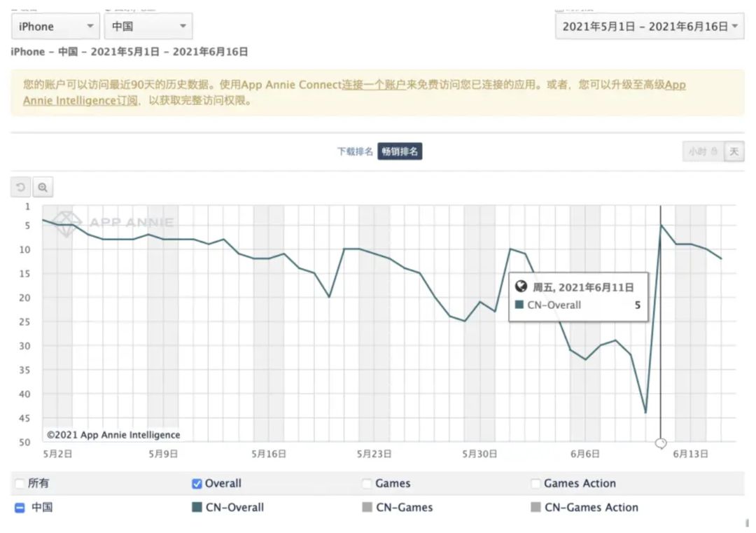
Task: Expand the 中国 country dropdown
Action: pos(148,27)
